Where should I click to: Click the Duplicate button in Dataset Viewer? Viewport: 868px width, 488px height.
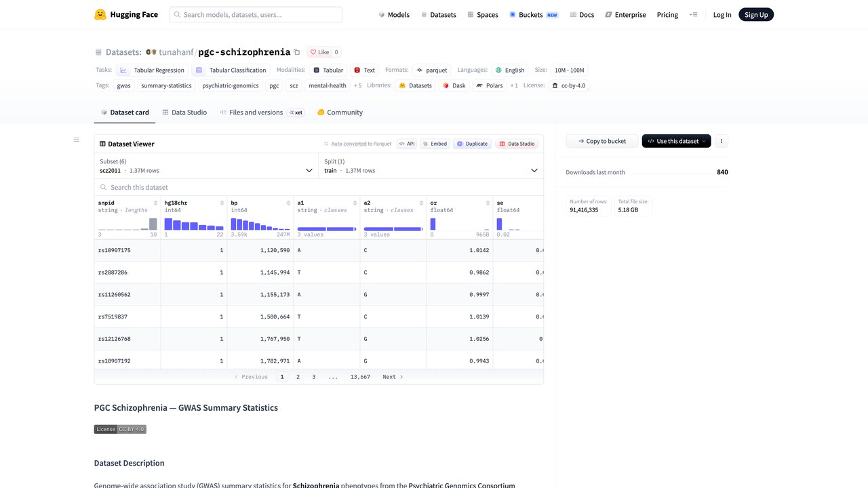tap(472, 144)
